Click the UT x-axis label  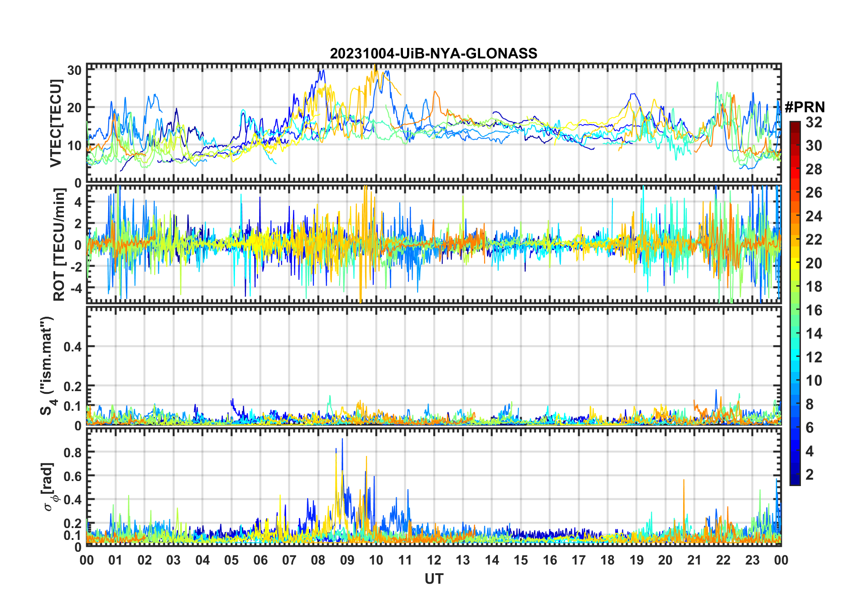click(x=434, y=579)
